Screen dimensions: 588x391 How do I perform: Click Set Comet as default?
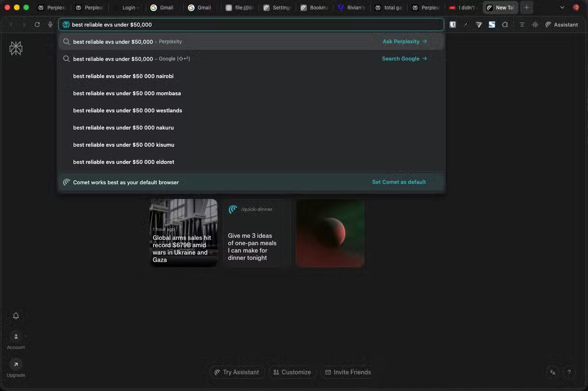399,182
